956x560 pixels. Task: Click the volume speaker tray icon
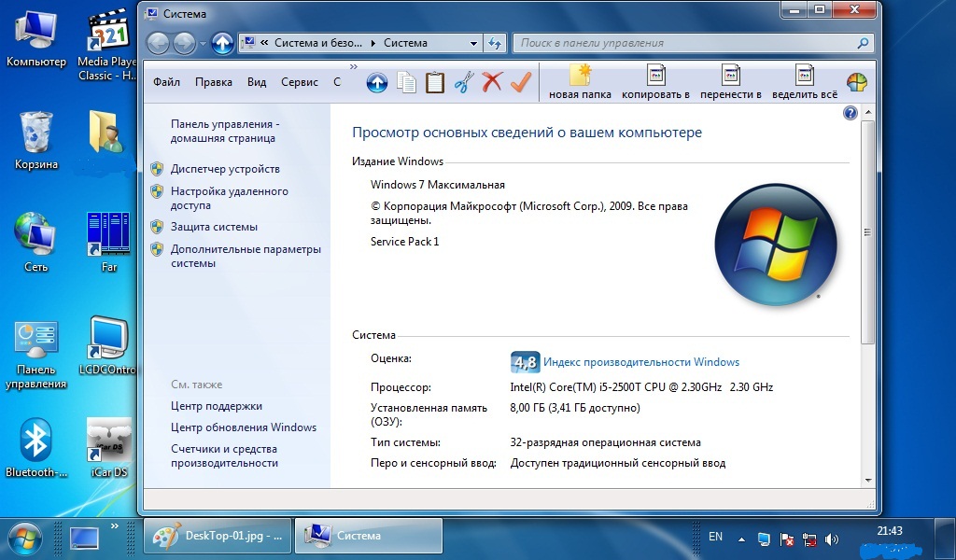(832, 539)
